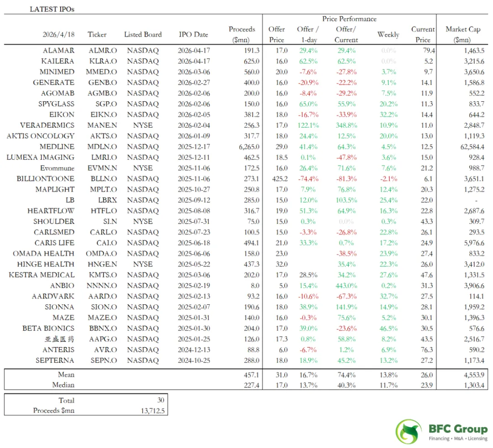Viewport: 493px width, 448px height.
Task: Click MAZE company name
Action: pos(63,318)
